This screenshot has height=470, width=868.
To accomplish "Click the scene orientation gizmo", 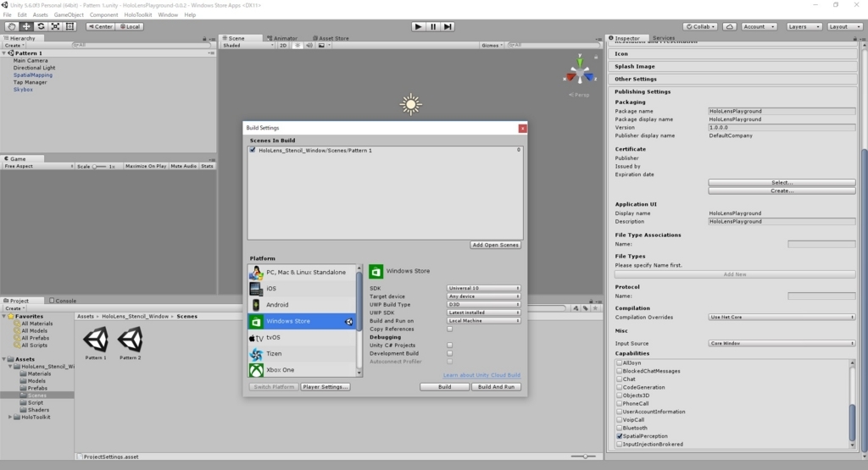I will click(x=580, y=73).
